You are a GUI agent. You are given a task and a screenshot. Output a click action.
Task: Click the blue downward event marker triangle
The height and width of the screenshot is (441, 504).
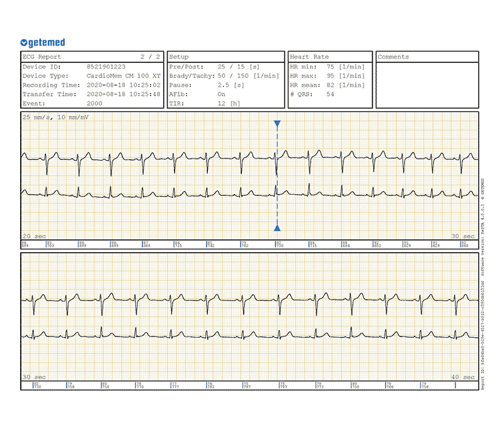point(277,123)
